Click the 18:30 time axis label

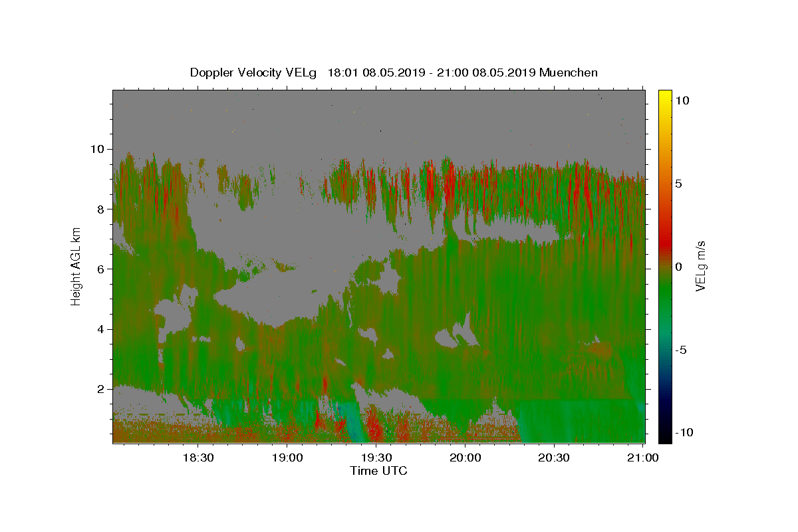click(x=198, y=458)
